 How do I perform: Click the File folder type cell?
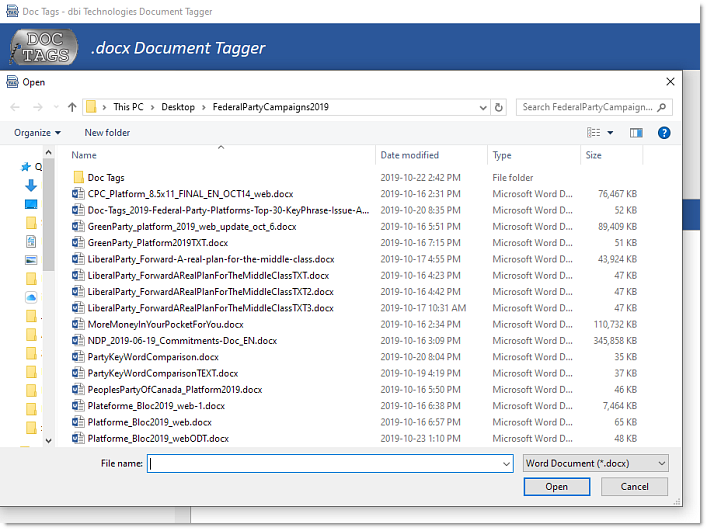[512, 178]
